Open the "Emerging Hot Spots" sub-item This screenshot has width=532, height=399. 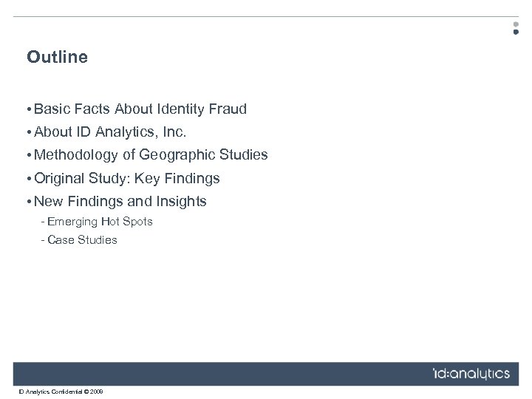(100, 222)
